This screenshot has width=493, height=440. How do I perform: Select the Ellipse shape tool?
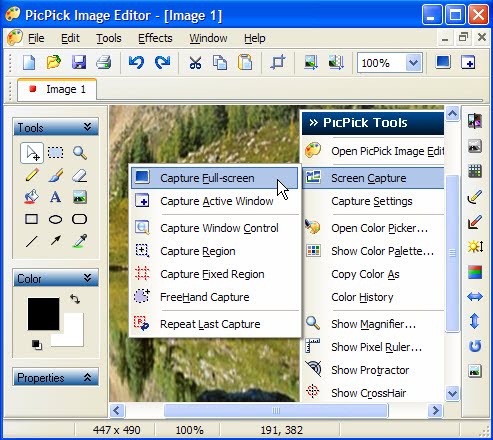[x=55, y=219]
